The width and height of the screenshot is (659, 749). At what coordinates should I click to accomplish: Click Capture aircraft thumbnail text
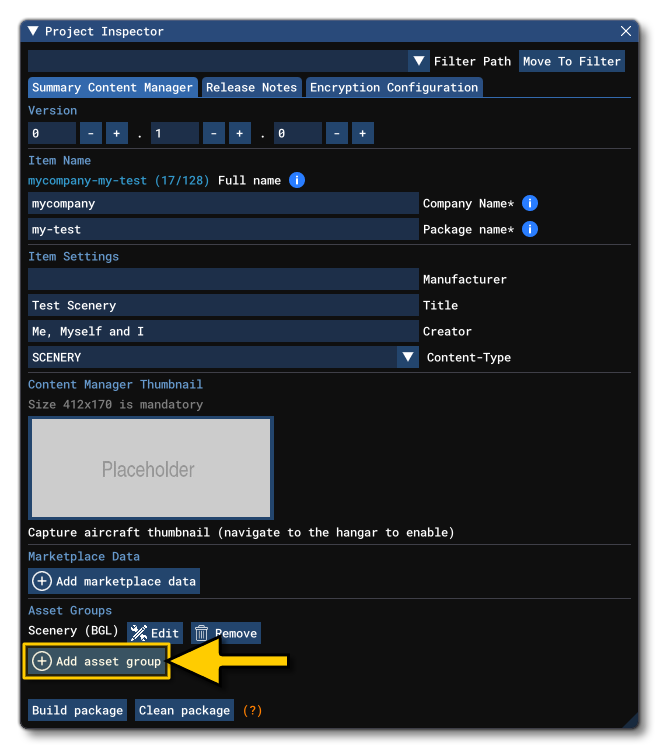pos(241,533)
